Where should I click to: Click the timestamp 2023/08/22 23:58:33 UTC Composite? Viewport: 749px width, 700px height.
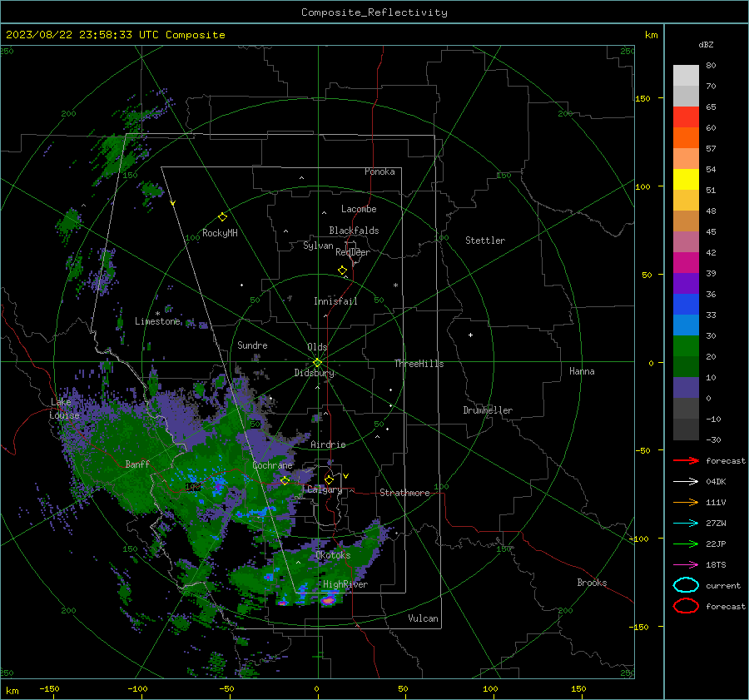coord(115,35)
